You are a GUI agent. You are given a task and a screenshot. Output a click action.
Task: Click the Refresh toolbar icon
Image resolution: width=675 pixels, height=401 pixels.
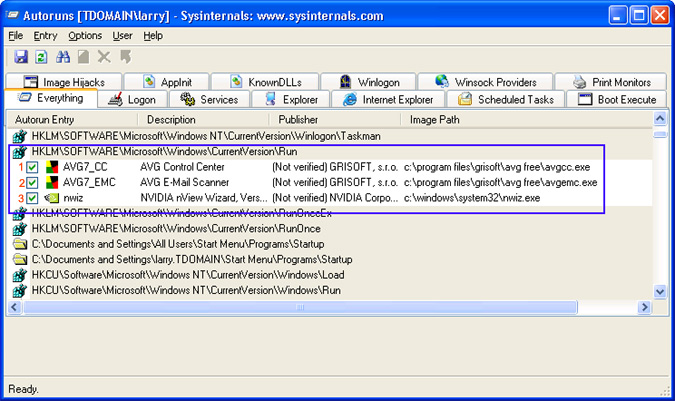(41, 57)
